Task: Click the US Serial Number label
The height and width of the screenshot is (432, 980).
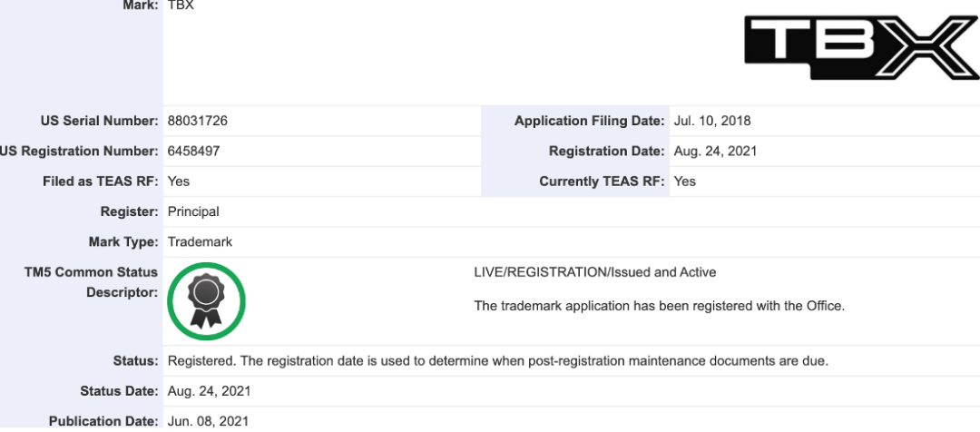Action: [100, 122]
